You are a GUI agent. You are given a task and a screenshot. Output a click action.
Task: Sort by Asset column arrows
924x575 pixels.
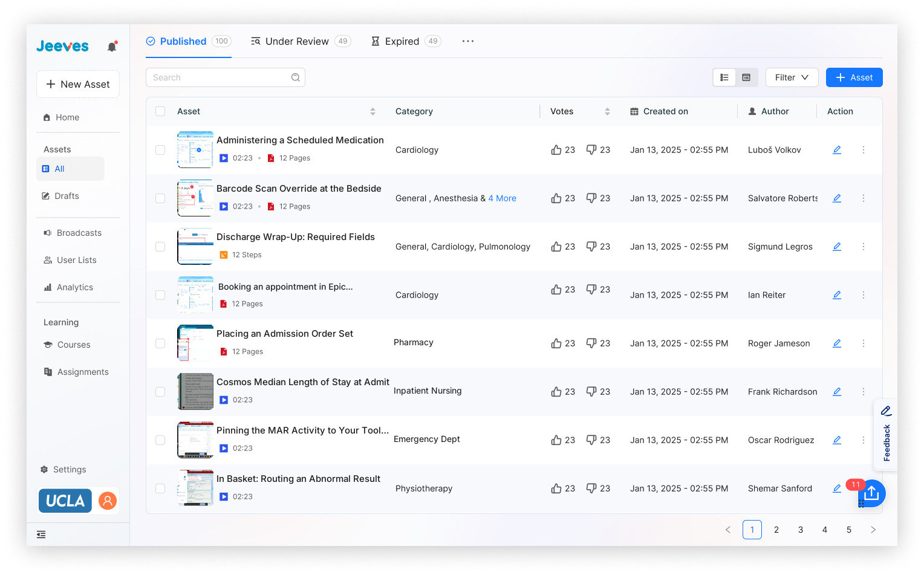pyautogui.click(x=373, y=111)
